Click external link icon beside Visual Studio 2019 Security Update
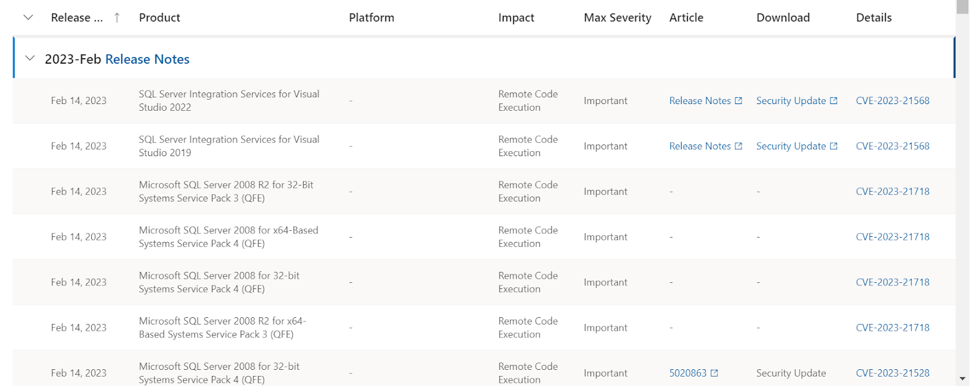The image size is (980, 387). (834, 146)
